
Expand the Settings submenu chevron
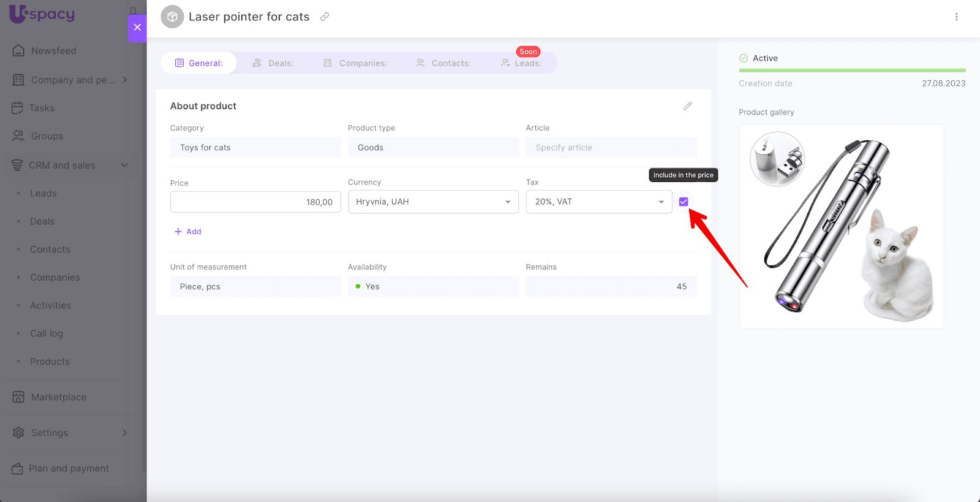[x=124, y=433]
